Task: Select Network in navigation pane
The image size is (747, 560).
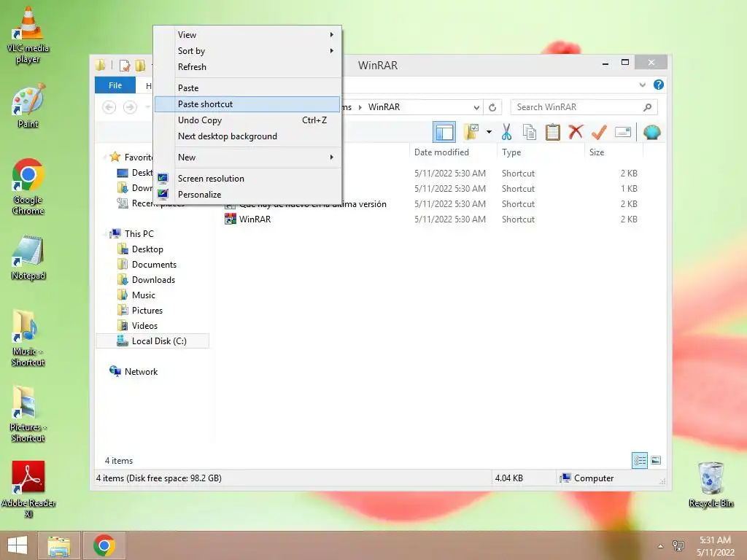Action: tap(141, 372)
